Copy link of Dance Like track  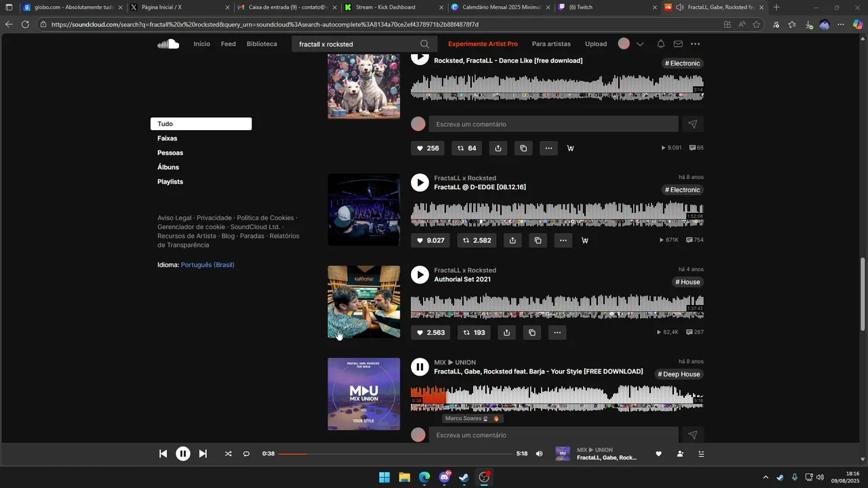(x=523, y=148)
